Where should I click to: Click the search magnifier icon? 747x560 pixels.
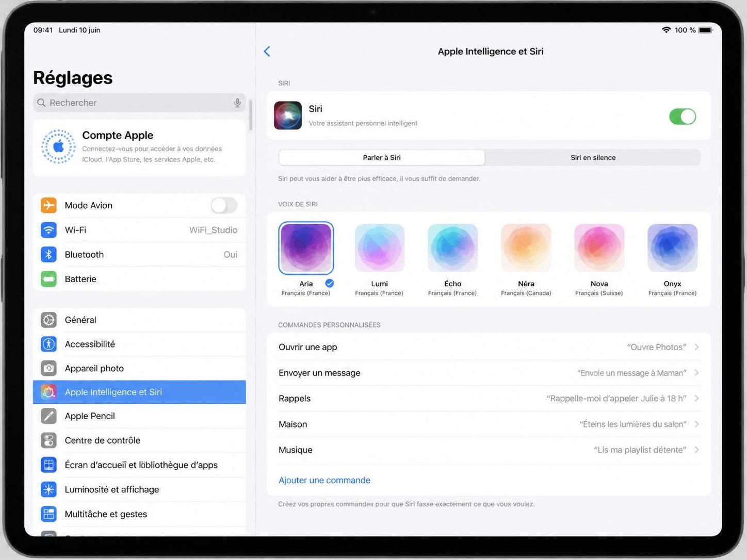pyautogui.click(x=42, y=103)
